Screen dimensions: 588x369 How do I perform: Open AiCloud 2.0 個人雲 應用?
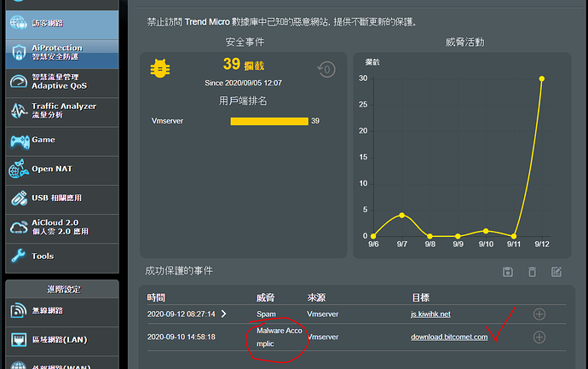(62, 228)
